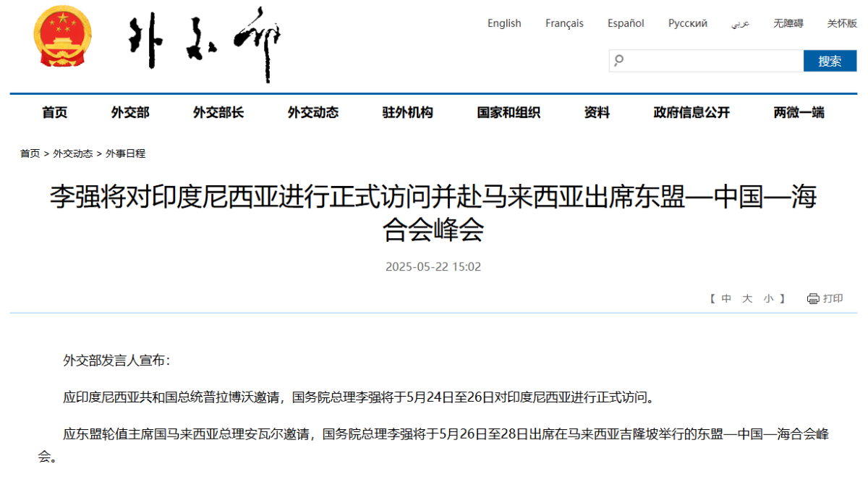This screenshot has height=490, width=868.
Task: Switch language to Español
Action: point(626,23)
